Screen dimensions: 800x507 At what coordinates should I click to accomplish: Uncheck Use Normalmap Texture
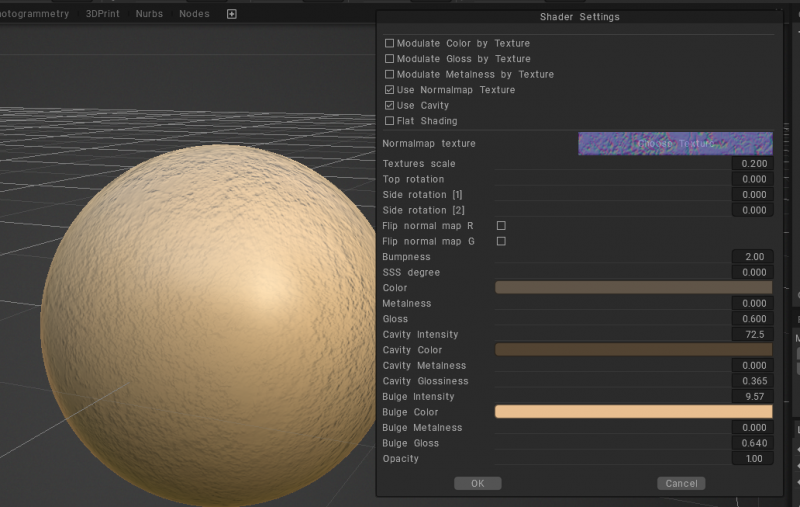[390, 90]
